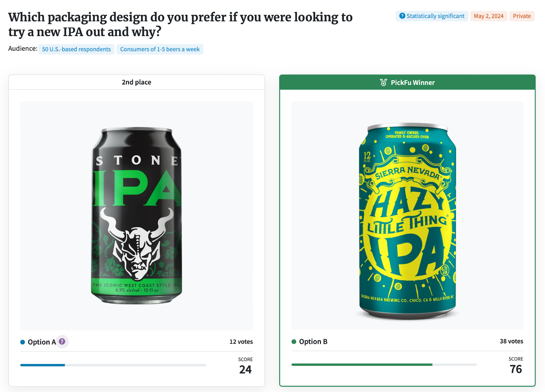Viewport: 545px width, 392px height.
Task: Open the 50 U.S.-based respondents audience tag
Action: 76,49
